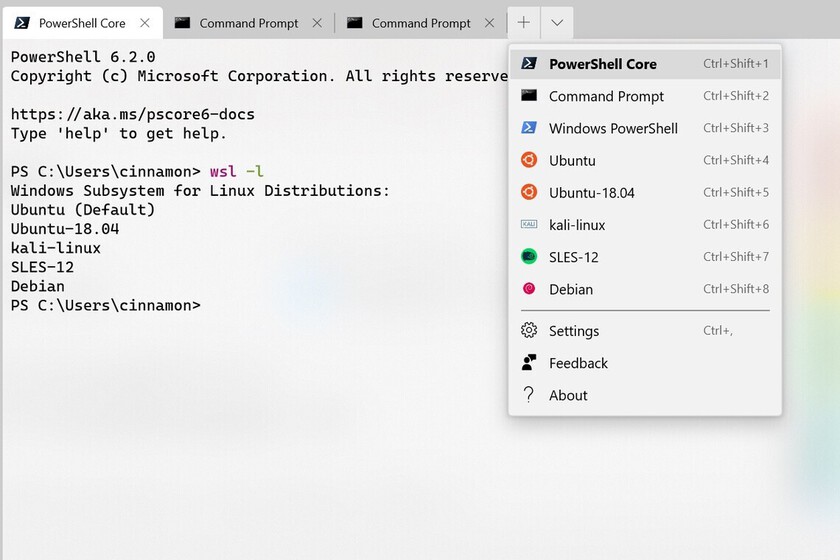The image size is (840, 560).
Task: Click the Debian swirl icon
Action: pos(529,288)
